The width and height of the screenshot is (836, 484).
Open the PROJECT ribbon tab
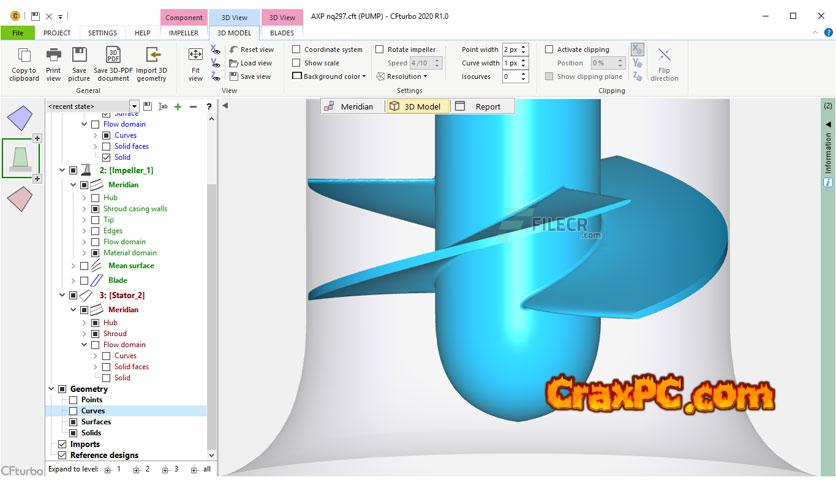click(x=57, y=33)
